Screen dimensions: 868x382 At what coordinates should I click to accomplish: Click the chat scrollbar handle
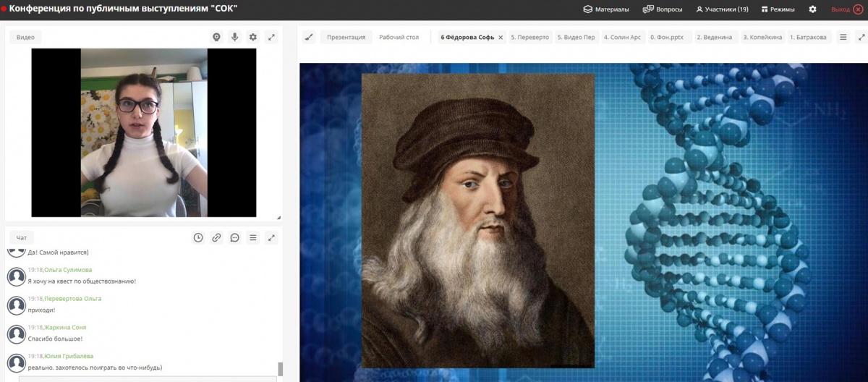[281, 369]
